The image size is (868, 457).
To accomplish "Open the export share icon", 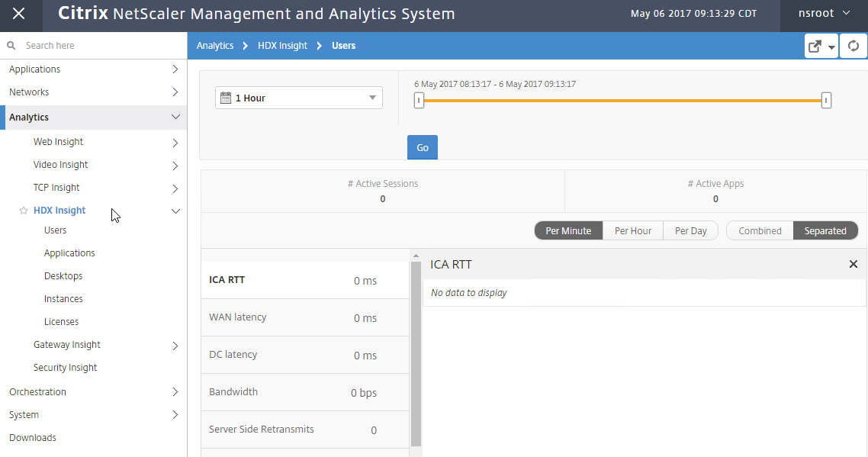I will [x=815, y=47].
